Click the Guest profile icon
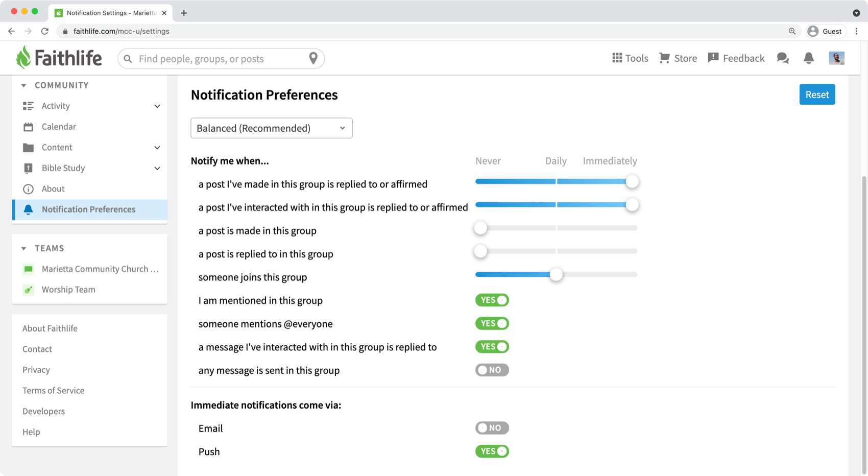The width and height of the screenshot is (868, 476). (813, 31)
